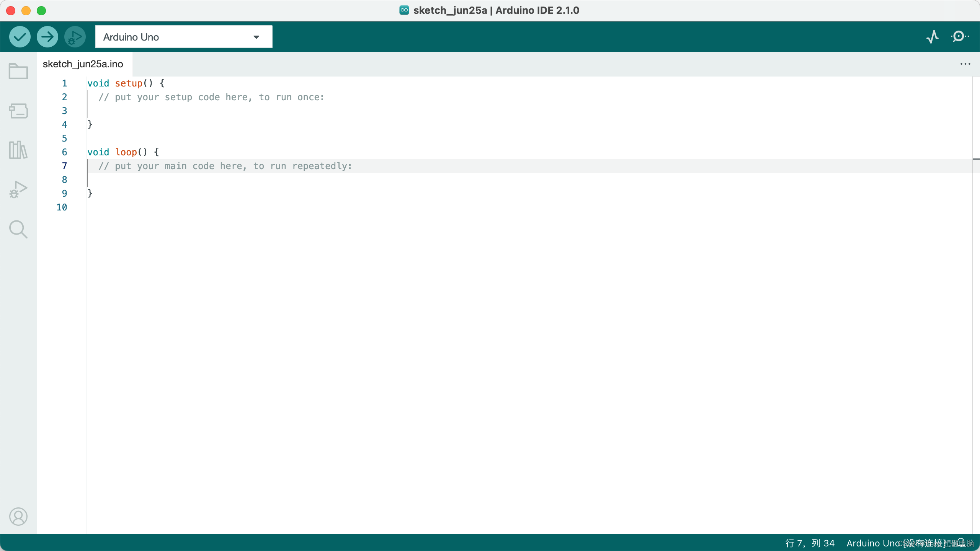Open the Boards Manager sidebar
The height and width of the screenshot is (551, 980).
(18, 111)
